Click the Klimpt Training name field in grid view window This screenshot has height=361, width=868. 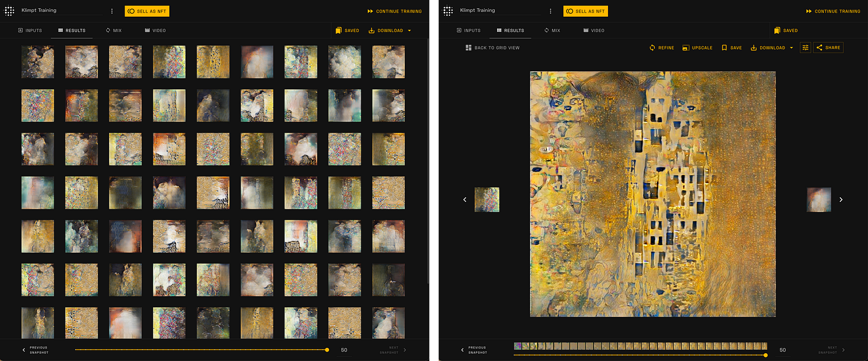[61, 11]
